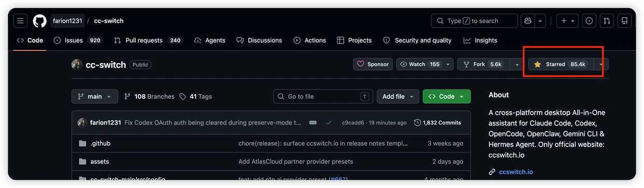The image size is (644, 188).
Task: Open the .github folder
Action: tap(100, 143)
